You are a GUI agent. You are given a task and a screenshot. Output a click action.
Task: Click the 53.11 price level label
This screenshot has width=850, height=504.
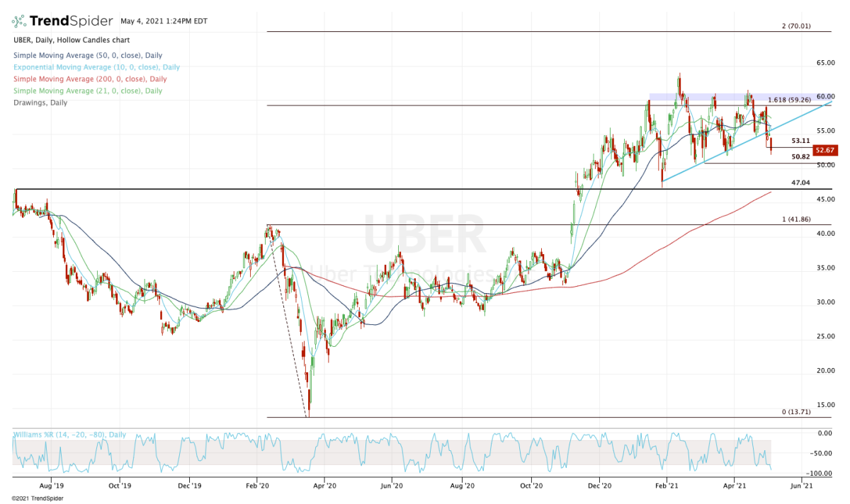(x=801, y=141)
